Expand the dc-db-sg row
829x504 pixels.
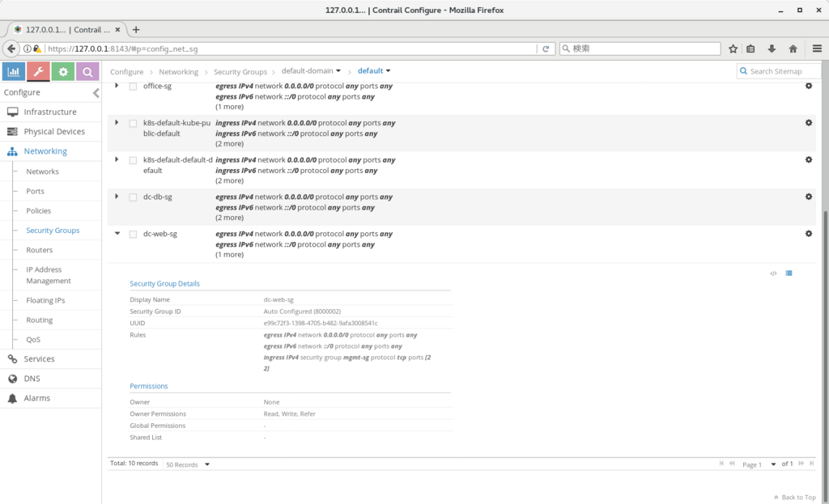coord(117,196)
